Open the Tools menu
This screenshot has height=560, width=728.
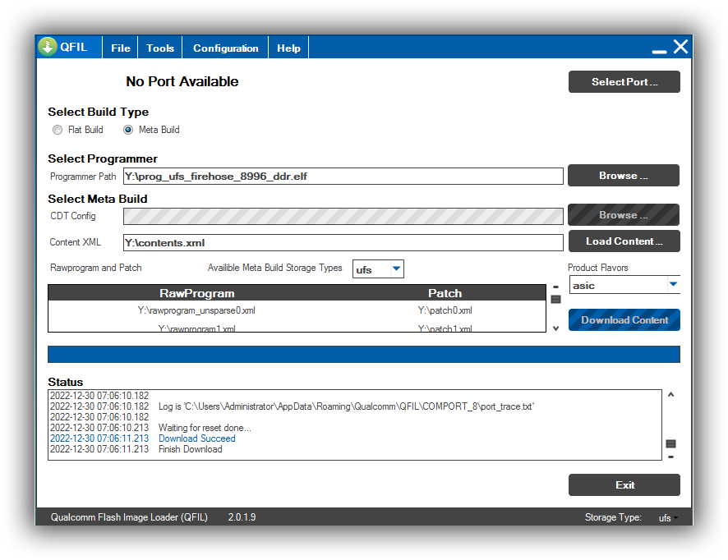(159, 48)
